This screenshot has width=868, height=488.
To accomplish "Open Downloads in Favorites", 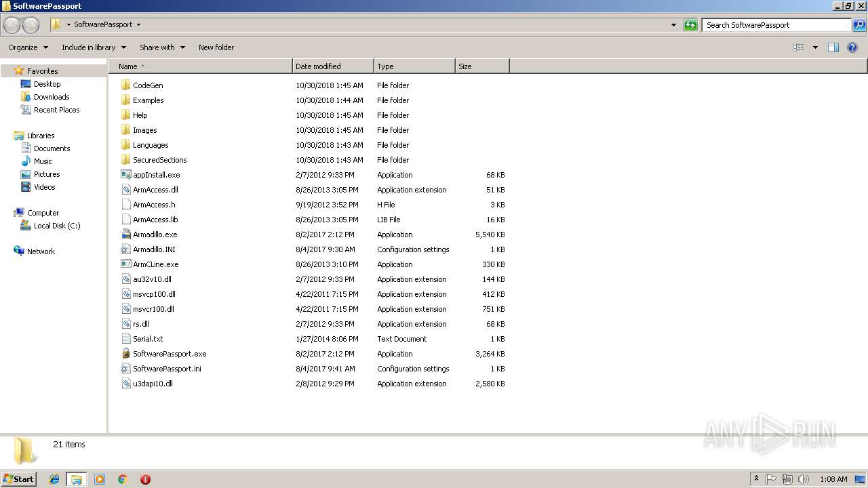I will [x=52, y=97].
